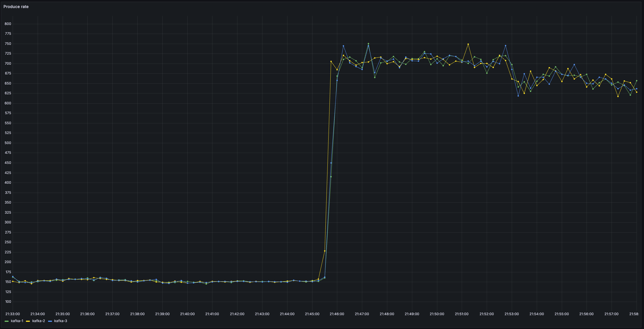Show only kafka-3 by clicking its legend name
Screen dimensions: 644x329
coord(60,321)
